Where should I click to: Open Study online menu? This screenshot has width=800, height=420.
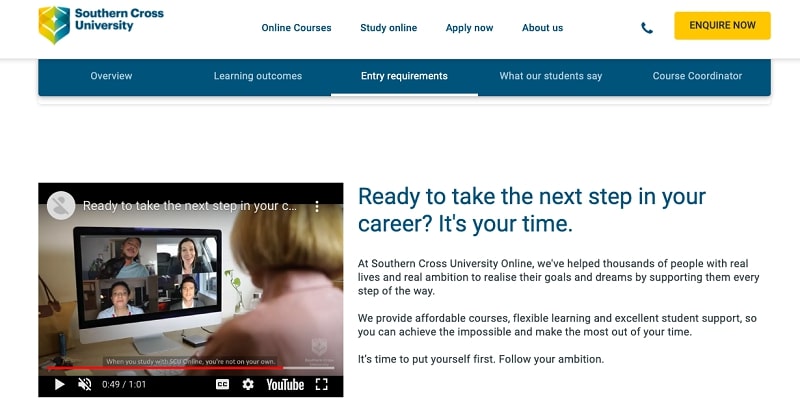388,28
